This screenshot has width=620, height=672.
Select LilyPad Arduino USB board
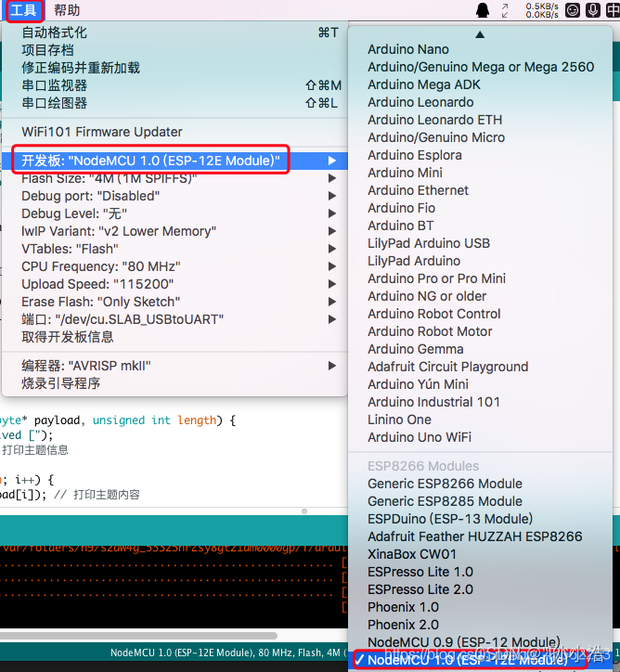coord(481,243)
